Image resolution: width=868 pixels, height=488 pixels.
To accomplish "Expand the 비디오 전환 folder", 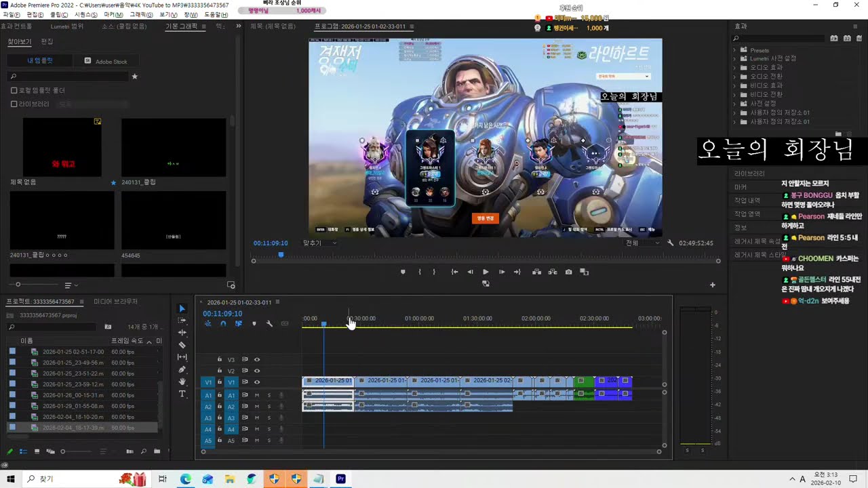I will (734, 95).
